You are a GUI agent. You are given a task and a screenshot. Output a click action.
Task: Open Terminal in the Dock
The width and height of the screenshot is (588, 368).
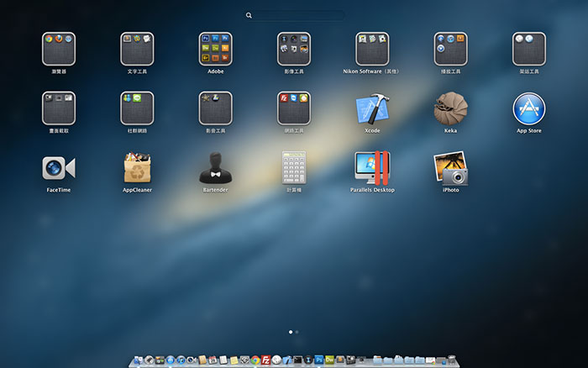297,360
